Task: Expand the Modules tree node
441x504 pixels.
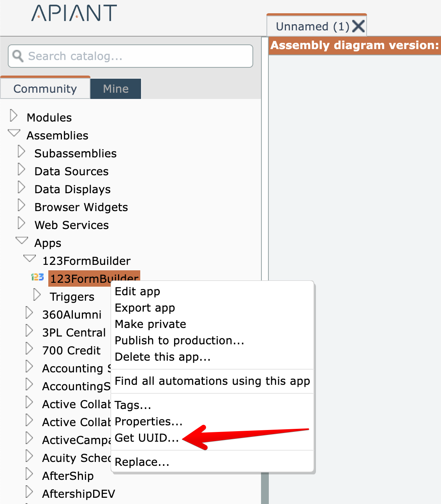Action: (14, 116)
